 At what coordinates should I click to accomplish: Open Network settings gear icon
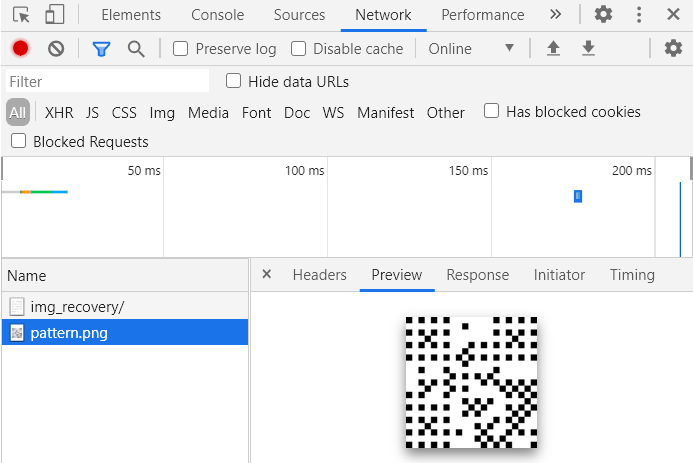coord(673,48)
